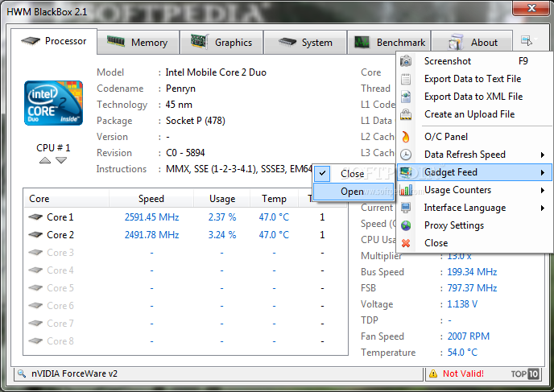
Task: Click the chip icon on the Processor tab
Action: pyautogui.click(x=31, y=41)
